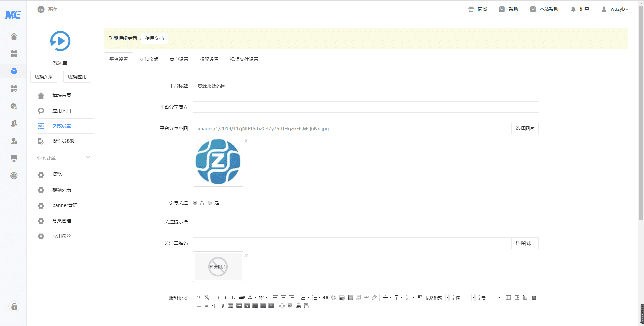Switch to the 商户设置 tab
This screenshot has width=644, height=326.
click(179, 59)
